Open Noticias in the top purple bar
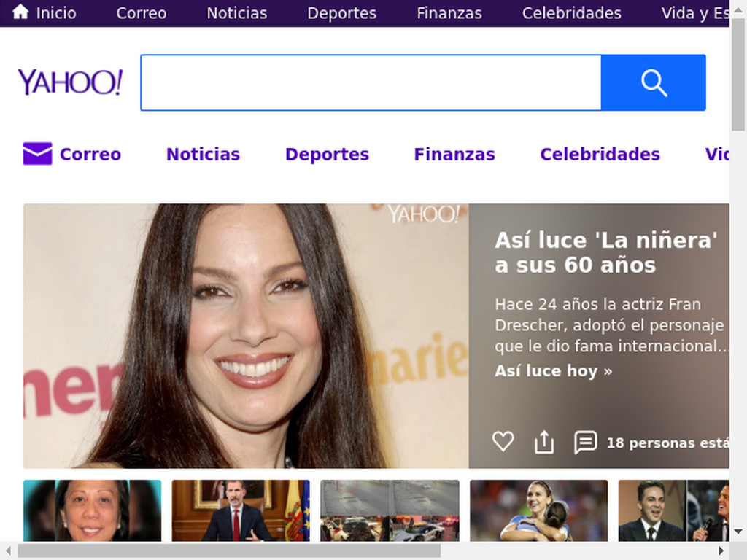This screenshot has width=747, height=560. coord(237,13)
